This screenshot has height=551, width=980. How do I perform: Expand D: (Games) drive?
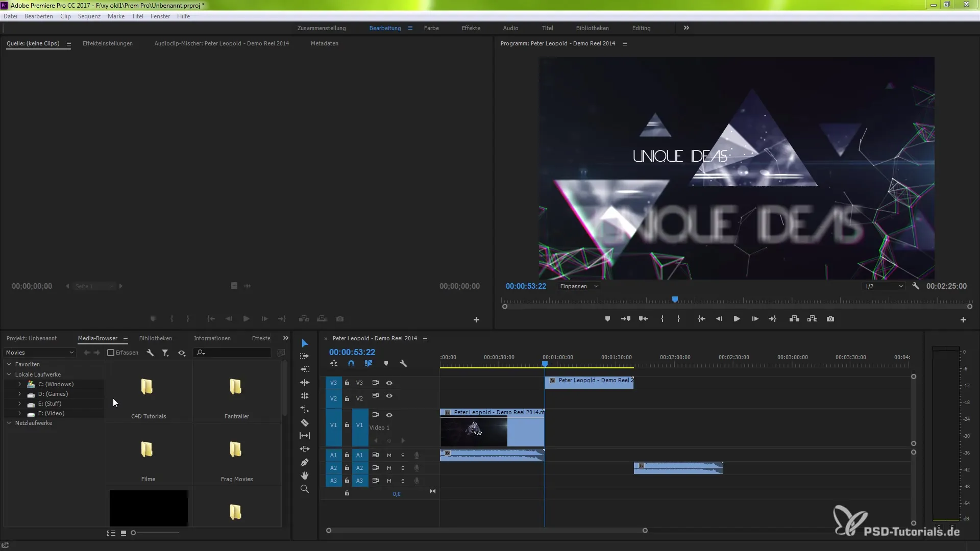(19, 394)
